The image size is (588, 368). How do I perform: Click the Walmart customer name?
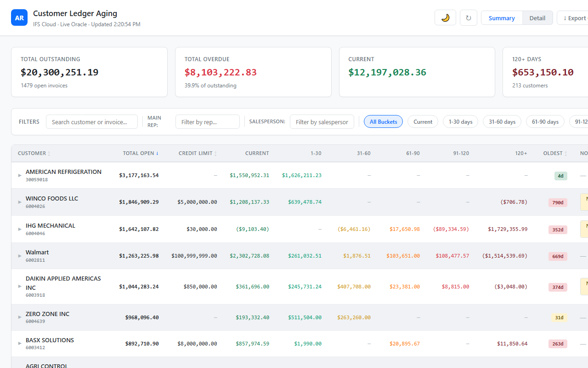click(x=37, y=252)
